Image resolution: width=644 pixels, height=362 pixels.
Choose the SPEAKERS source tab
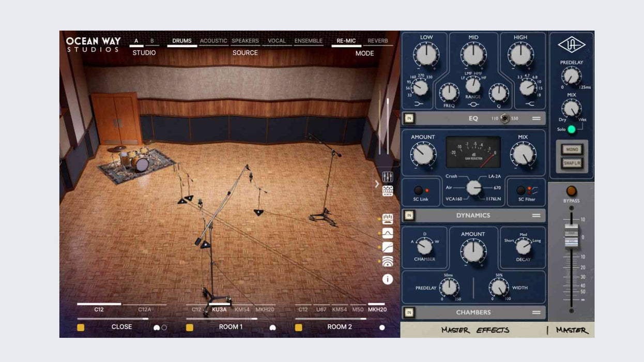[x=246, y=41]
